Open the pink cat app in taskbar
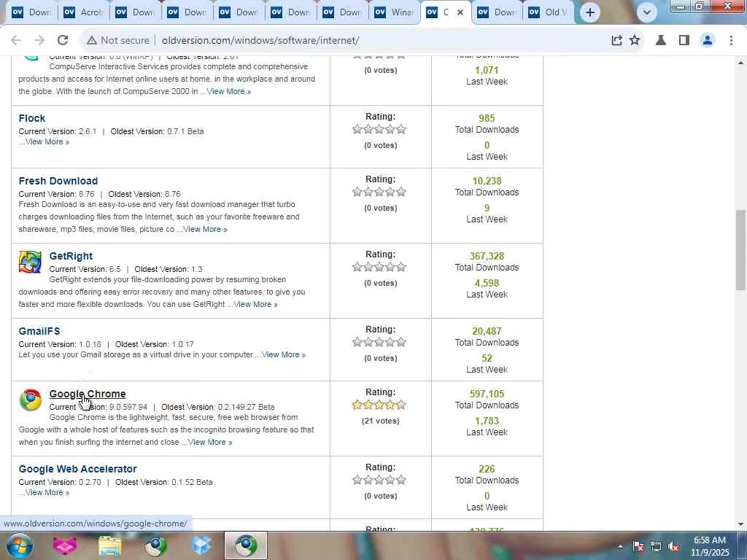 tap(65, 545)
